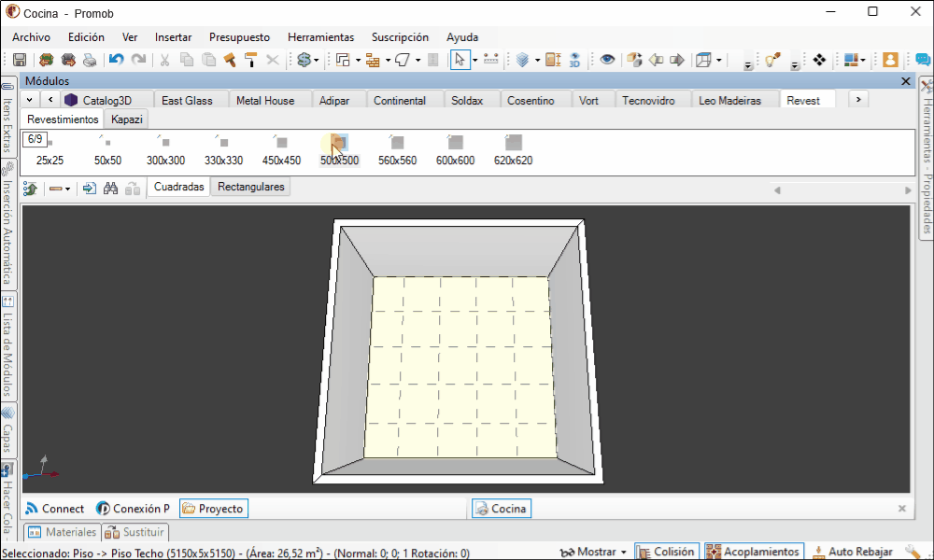Image resolution: width=934 pixels, height=560 pixels.
Task: Click the Rectangulares button
Action: [250, 187]
